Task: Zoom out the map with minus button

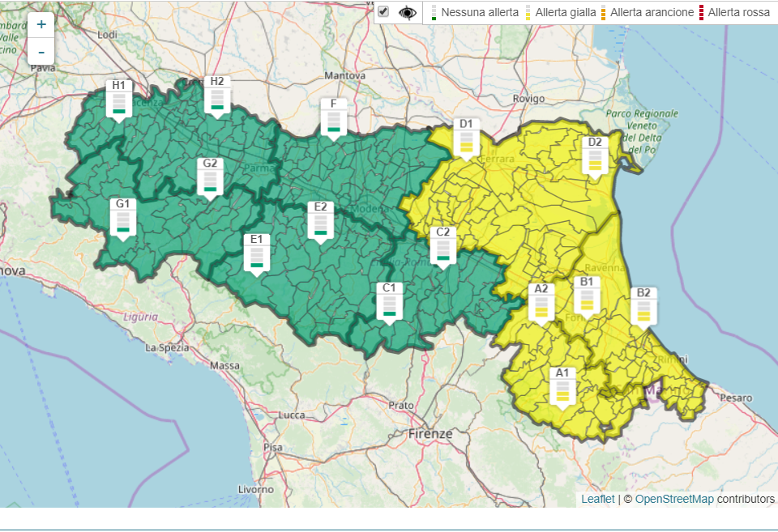Action: [x=41, y=52]
